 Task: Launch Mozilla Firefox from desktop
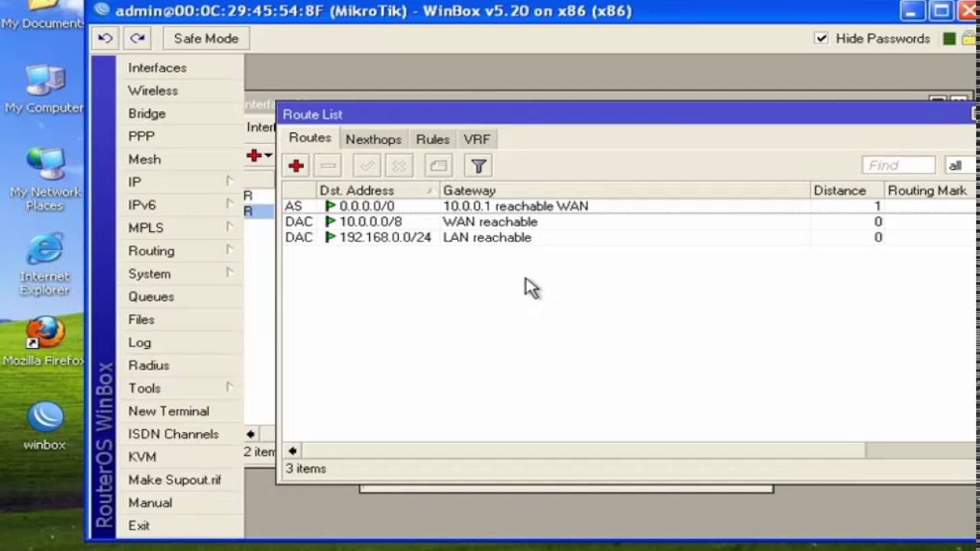pyautogui.click(x=44, y=341)
